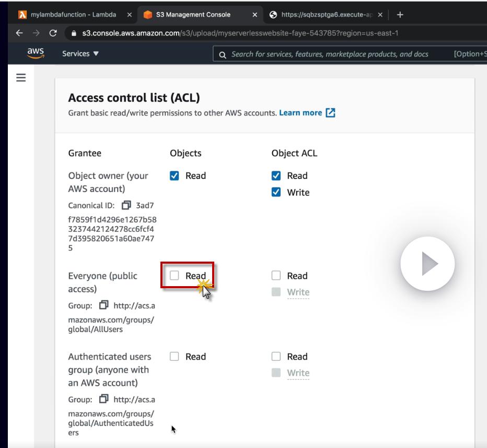Screen dimensions: 487x448
Task: Open the Services dropdown menu
Action: point(80,54)
